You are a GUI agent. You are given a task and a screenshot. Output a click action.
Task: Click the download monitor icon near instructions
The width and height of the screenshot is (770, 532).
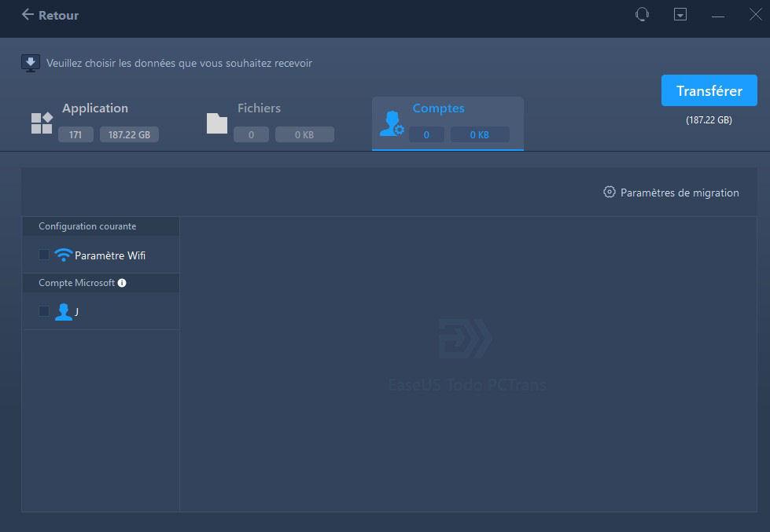[x=31, y=64]
